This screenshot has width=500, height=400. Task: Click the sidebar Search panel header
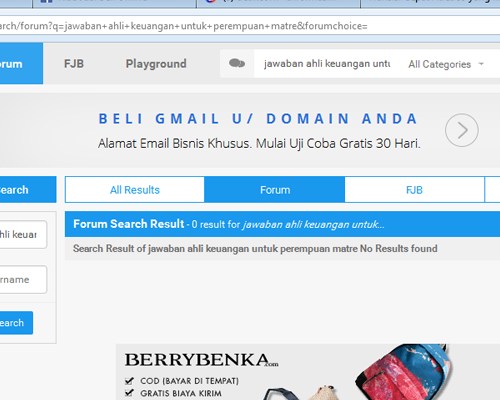point(28,190)
